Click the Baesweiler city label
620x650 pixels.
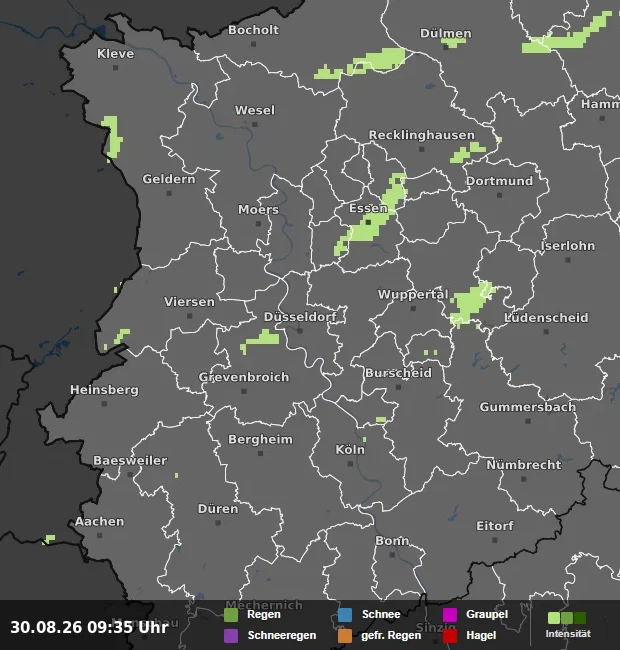tap(130, 461)
